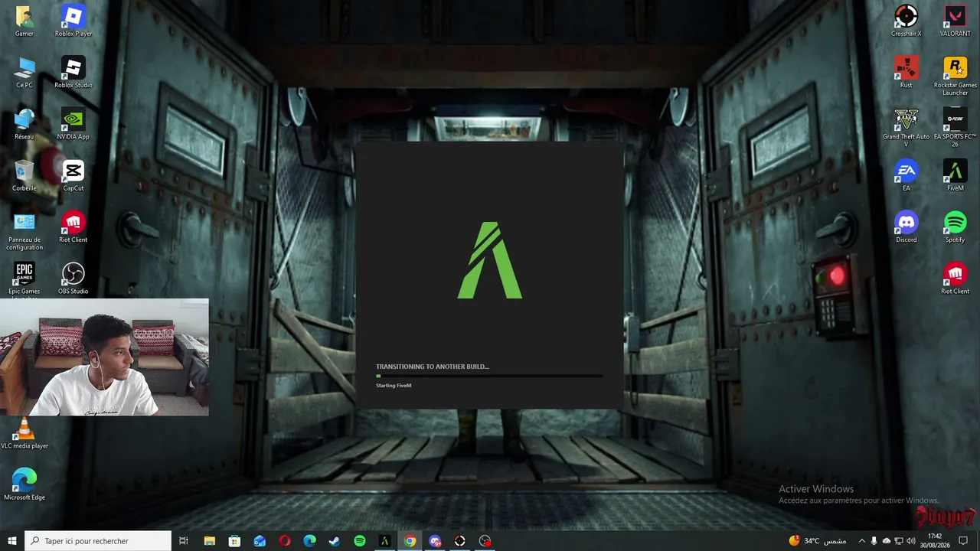
Task: Open Microsoft Store taskbar icon
Action: coord(234,541)
